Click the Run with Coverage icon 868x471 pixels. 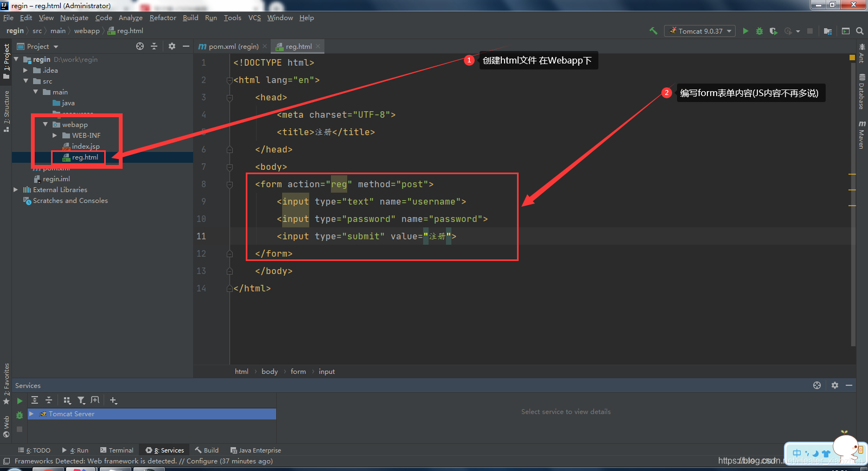pyautogui.click(x=774, y=31)
